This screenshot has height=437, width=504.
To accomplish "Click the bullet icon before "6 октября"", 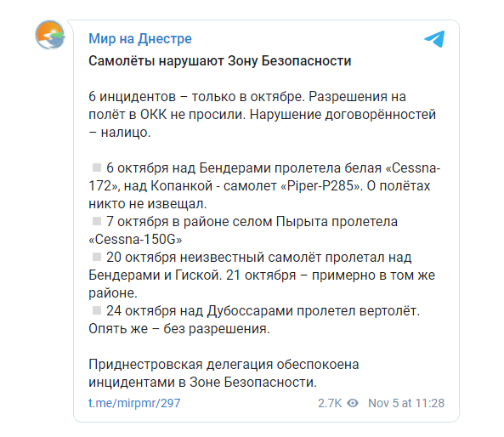I will click(96, 167).
